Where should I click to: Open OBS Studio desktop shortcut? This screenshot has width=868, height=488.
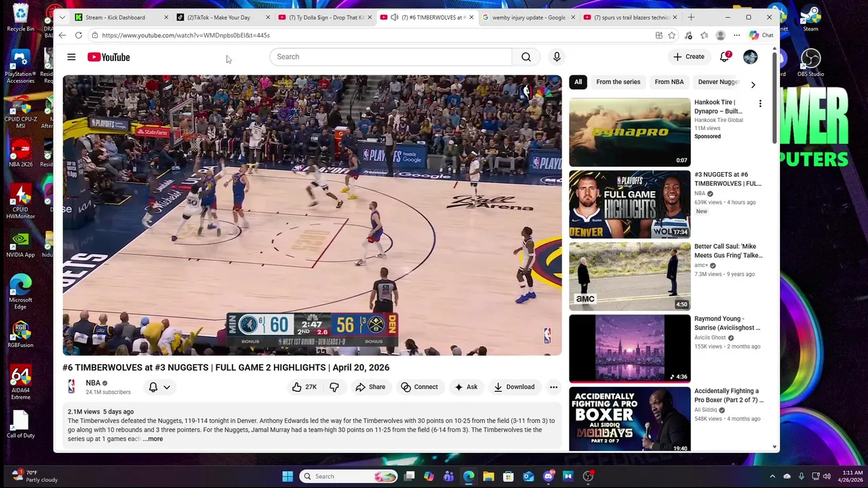[810, 62]
